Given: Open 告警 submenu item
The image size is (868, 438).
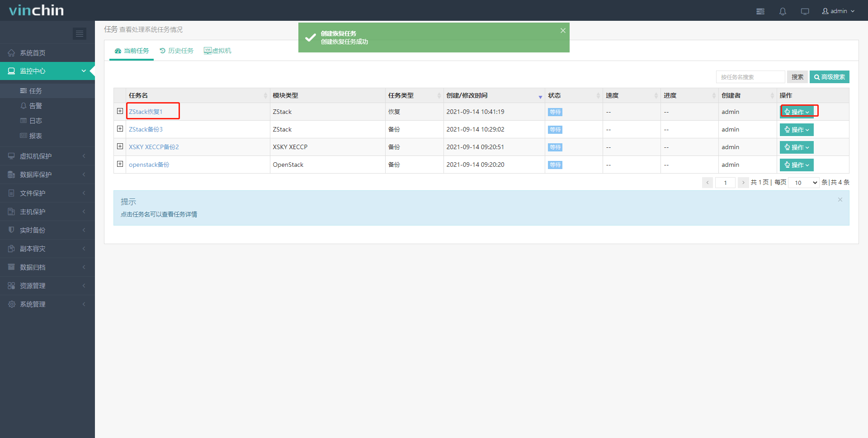Looking at the screenshot, I should (47, 106).
